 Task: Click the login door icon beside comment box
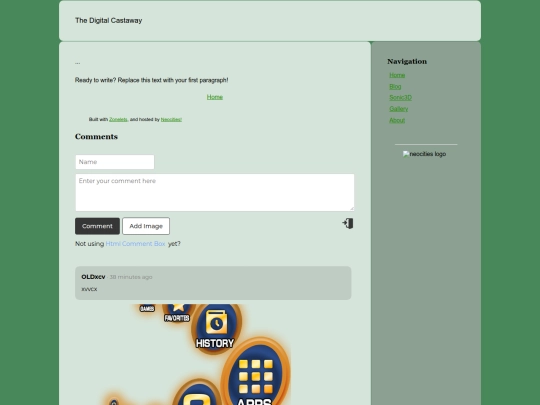tap(348, 224)
